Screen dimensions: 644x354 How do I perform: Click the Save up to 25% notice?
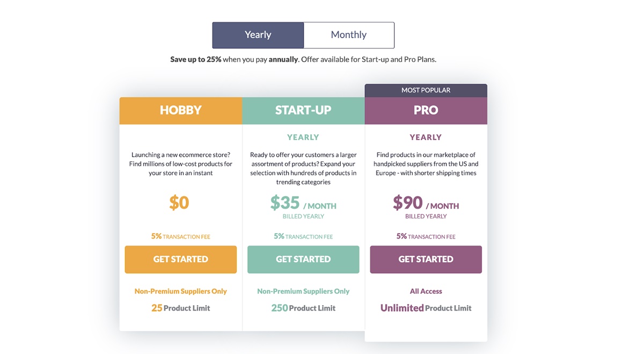pos(303,60)
